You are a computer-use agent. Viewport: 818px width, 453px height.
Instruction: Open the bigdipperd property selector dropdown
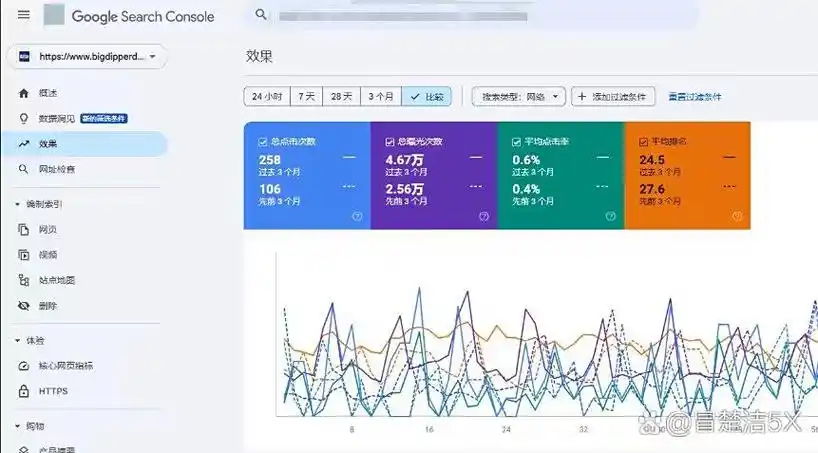pos(87,56)
